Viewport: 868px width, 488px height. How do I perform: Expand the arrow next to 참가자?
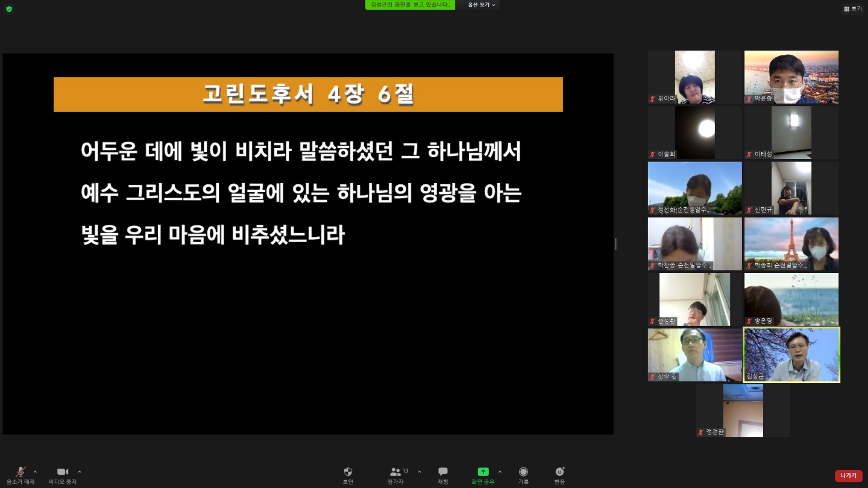coord(420,472)
